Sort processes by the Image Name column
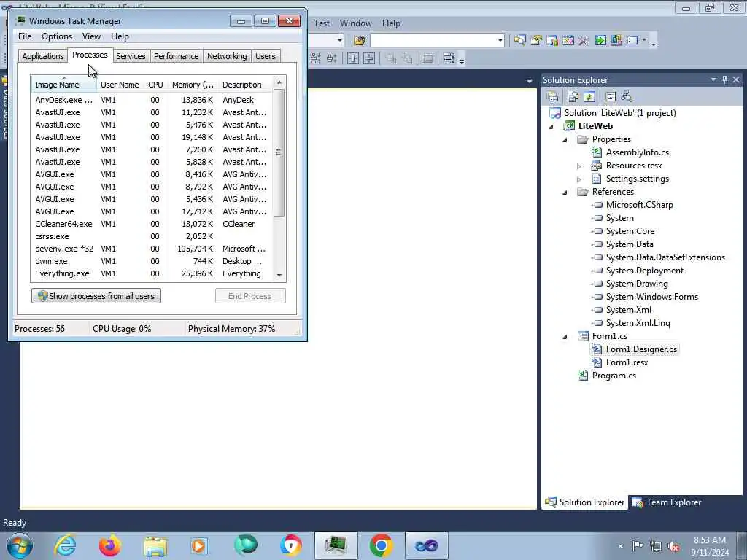747x560 pixels. click(64, 85)
